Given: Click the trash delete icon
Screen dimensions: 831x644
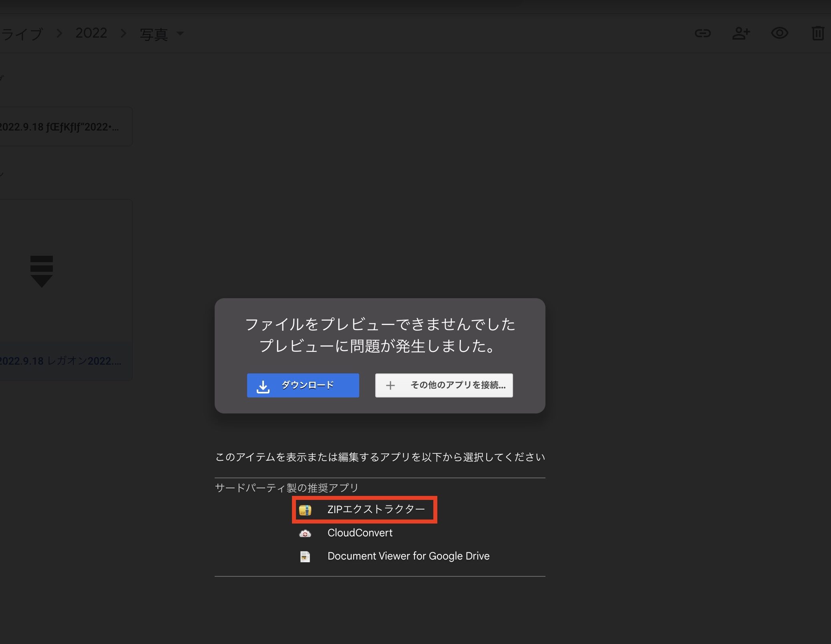Looking at the screenshot, I should tap(818, 33).
